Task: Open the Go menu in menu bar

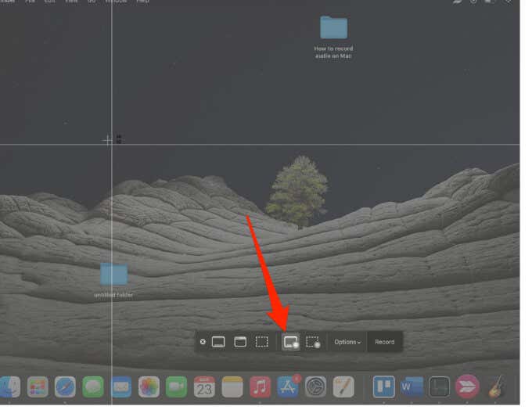Action: (92, 2)
